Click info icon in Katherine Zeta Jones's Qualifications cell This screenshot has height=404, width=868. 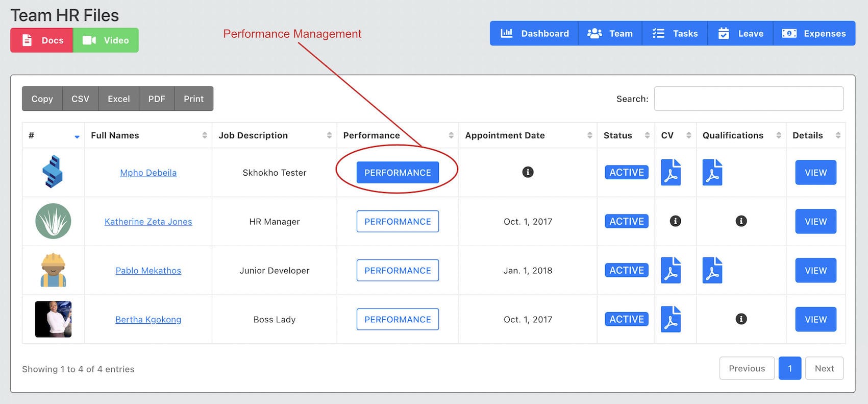(x=741, y=221)
